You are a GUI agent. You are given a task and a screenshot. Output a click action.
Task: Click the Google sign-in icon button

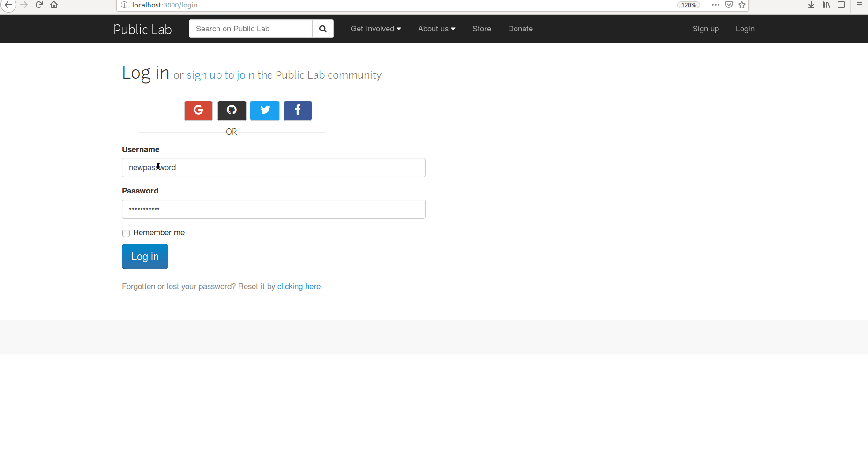(198, 111)
